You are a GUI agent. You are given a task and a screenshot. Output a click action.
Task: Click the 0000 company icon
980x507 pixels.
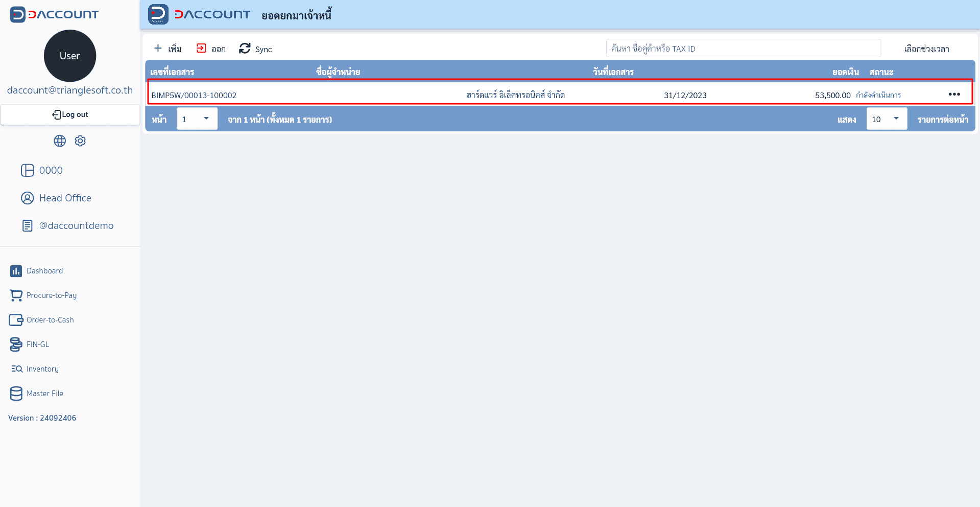tap(27, 170)
